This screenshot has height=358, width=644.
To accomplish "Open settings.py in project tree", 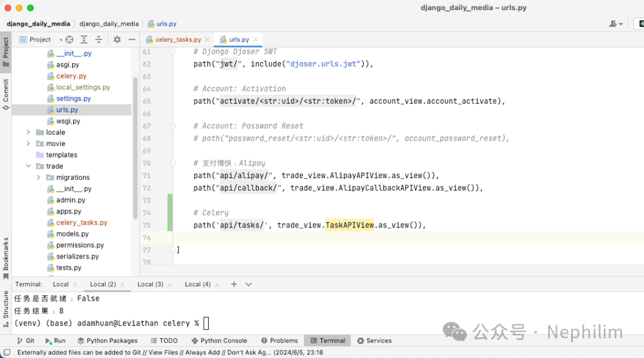I will (73, 98).
